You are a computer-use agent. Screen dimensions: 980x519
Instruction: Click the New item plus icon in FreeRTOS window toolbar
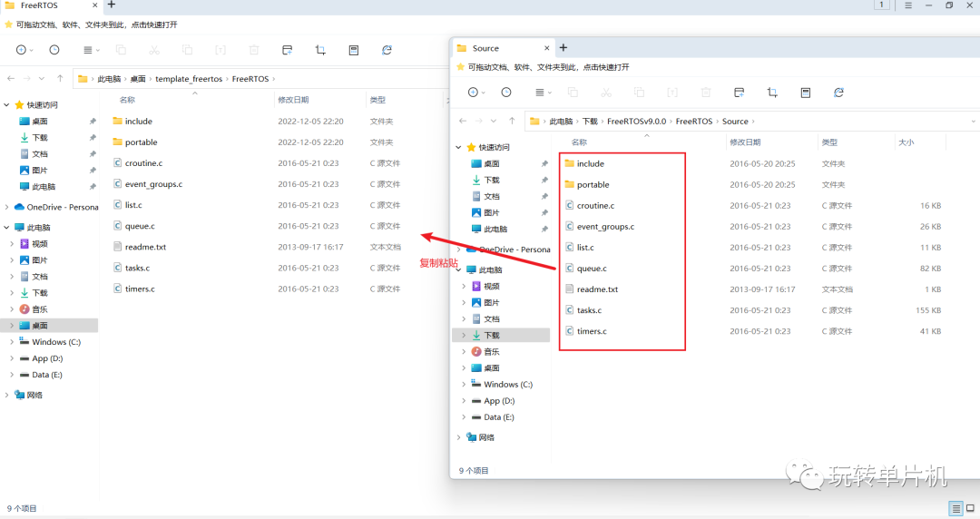21,50
